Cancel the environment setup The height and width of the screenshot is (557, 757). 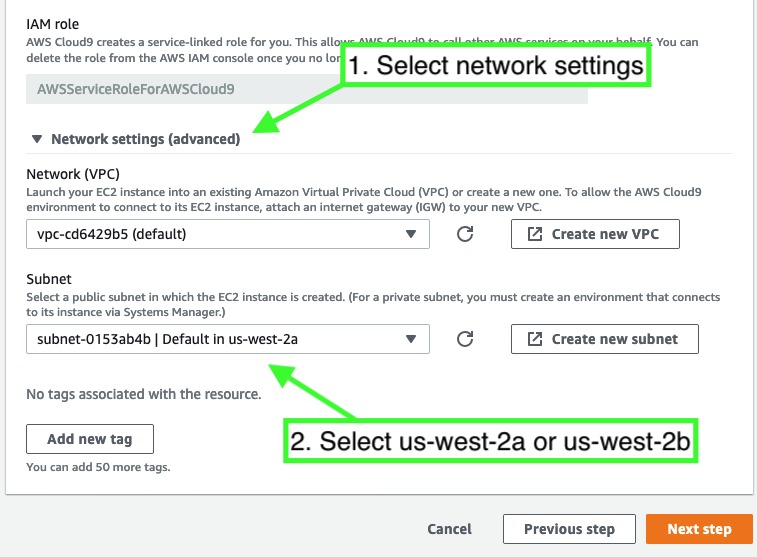coord(449,529)
